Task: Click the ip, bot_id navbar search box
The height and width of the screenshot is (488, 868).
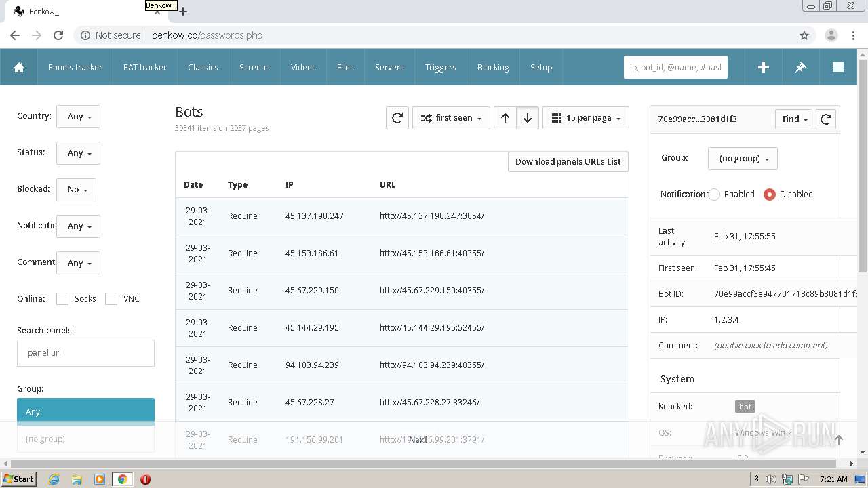Action: [675, 67]
